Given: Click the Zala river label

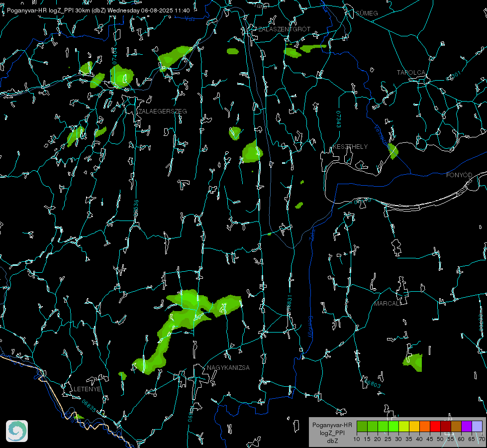Looking at the screenshot, I should [x=312, y=234].
